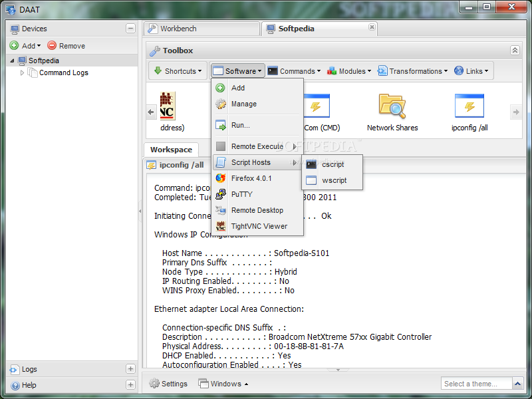The image size is (532, 399).
Task: Expand the Command Logs tree node
Action: [x=22, y=72]
